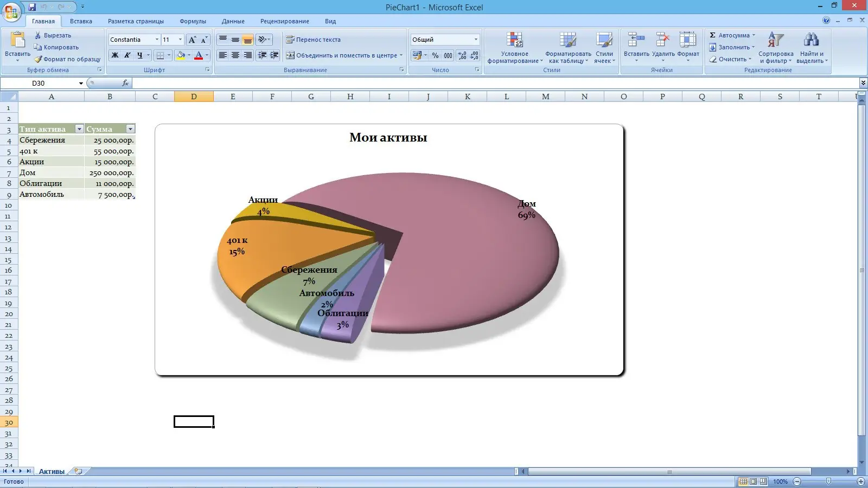Image resolution: width=868 pixels, height=488 pixels.
Task: Open the Fill (Заполнить) menu
Action: pyautogui.click(x=732, y=47)
